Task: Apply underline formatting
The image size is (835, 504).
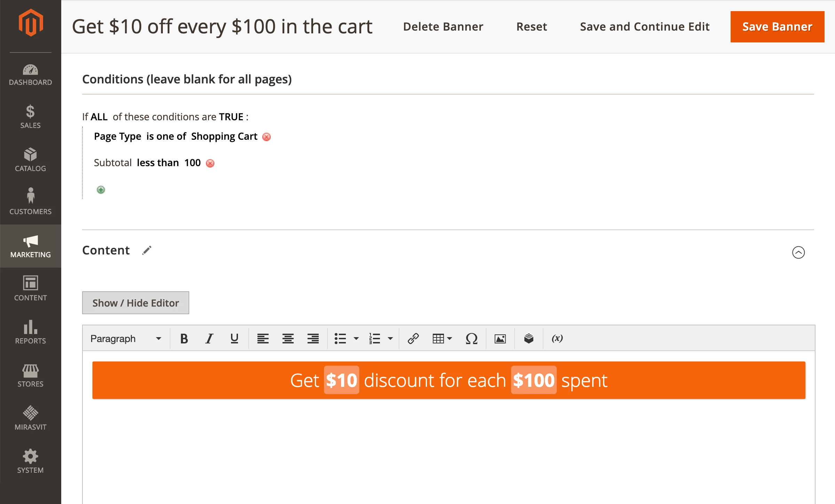Action: [x=234, y=339]
